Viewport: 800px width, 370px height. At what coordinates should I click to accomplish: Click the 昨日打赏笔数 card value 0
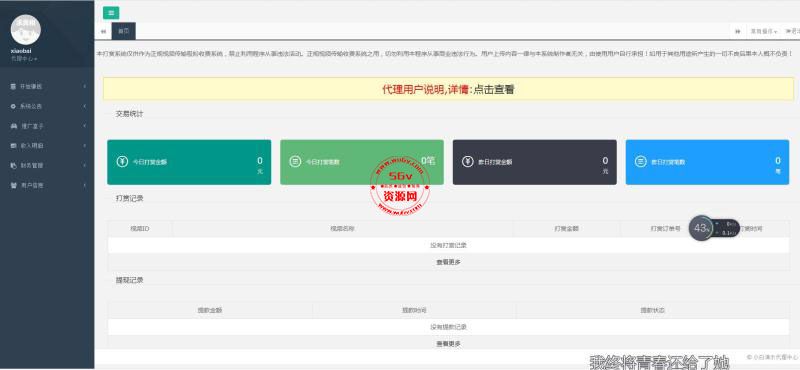778,161
